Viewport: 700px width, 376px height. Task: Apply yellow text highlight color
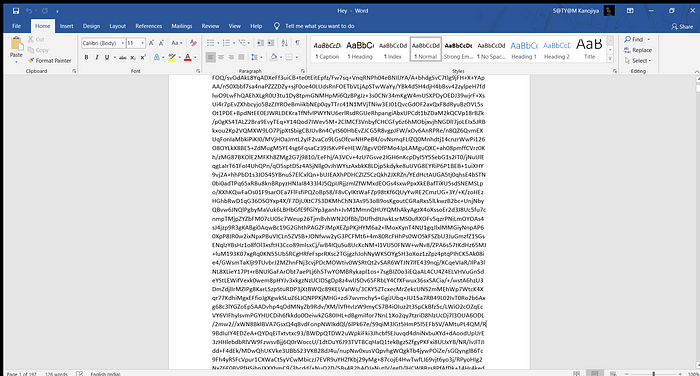point(171,58)
